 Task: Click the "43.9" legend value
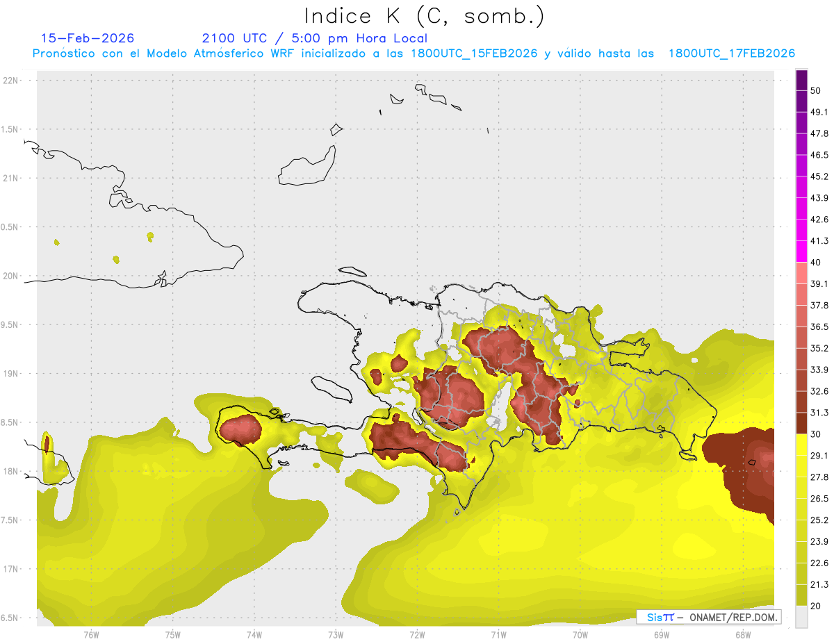pyautogui.click(x=819, y=198)
